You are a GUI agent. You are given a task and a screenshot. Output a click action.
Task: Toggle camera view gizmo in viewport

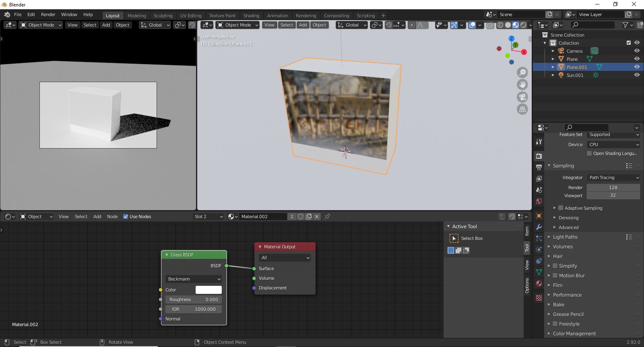522,97
